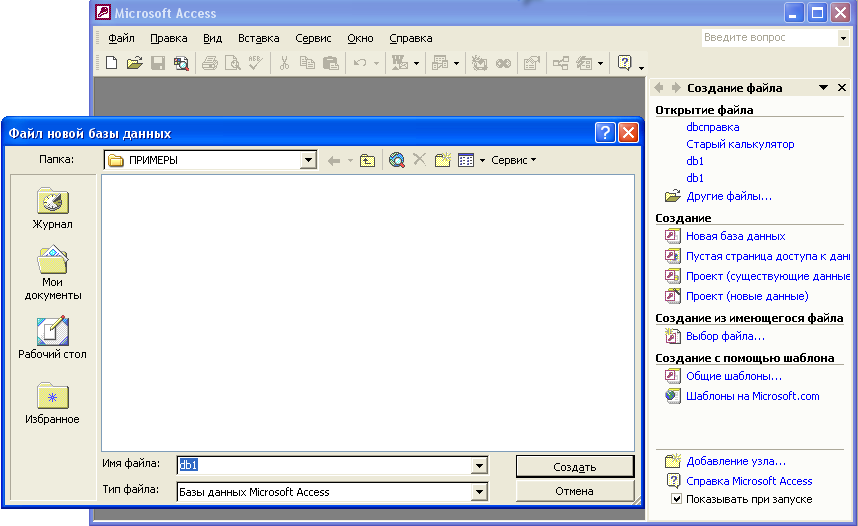Open the Вид menu

pyautogui.click(x=212, y=38)
